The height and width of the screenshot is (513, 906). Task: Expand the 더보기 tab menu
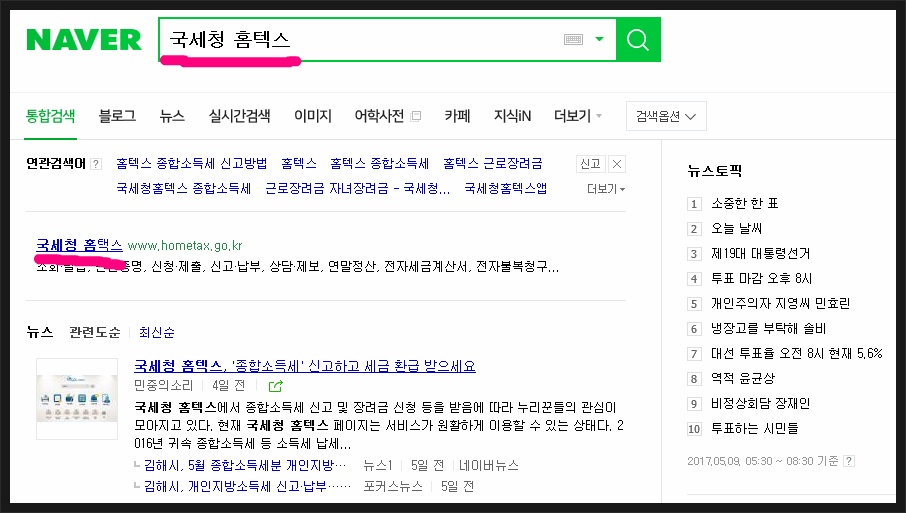[x=578, y=116]
